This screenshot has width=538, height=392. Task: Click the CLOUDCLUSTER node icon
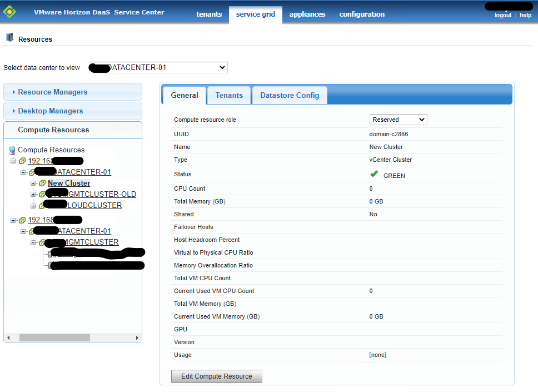(x=42, y=206)
